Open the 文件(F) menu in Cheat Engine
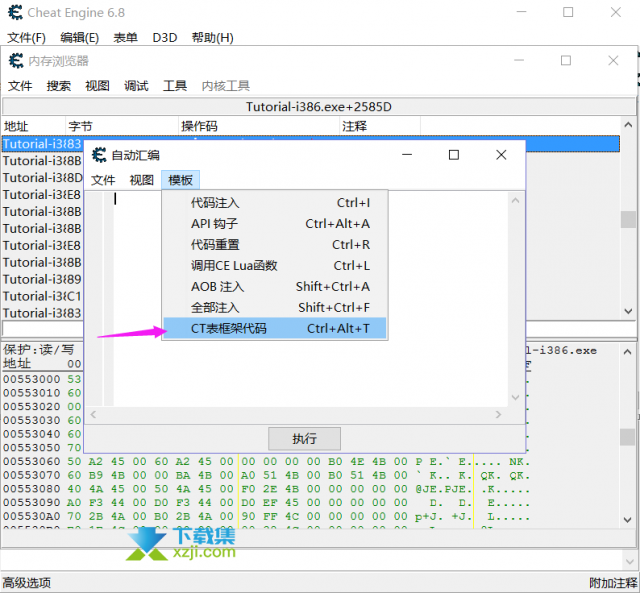Image resolution: width=640 pixels, height=593 pixels. [x=26, y=38]
